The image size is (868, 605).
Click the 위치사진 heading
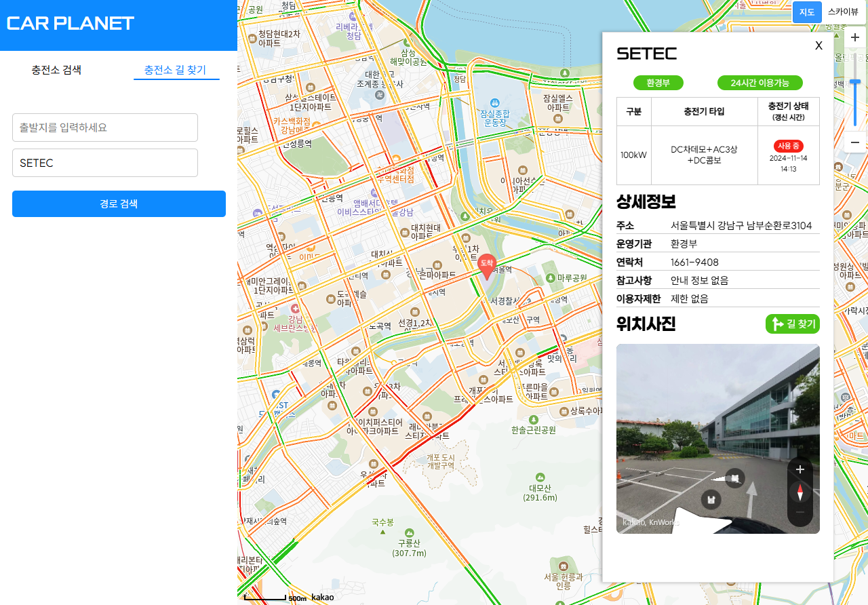[x=646, y=324]
